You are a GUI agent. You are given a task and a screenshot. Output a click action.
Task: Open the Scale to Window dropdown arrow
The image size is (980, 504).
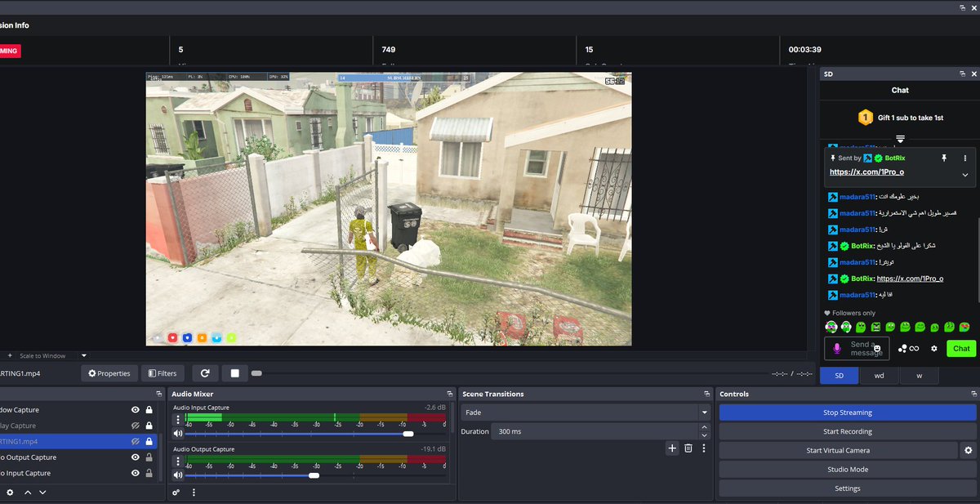[x=83, y=355]
